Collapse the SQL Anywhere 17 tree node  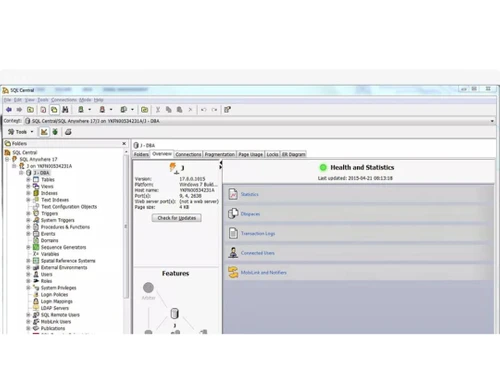coord(7,159)
